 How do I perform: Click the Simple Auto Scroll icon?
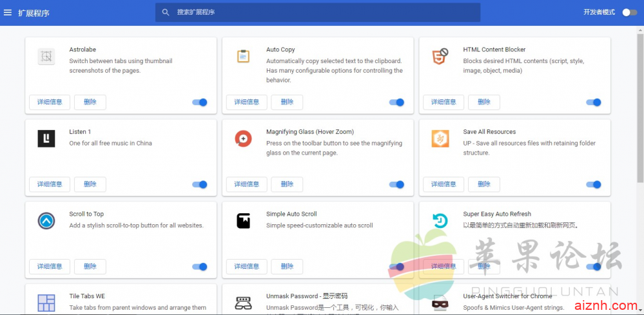(x=243, y=221)
